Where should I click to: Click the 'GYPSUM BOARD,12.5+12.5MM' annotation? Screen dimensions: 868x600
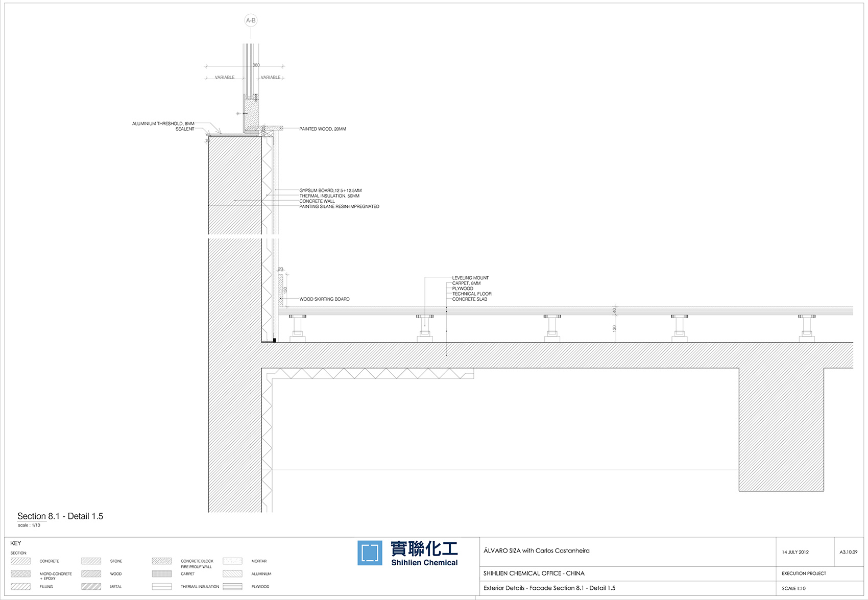coord(330,190)
